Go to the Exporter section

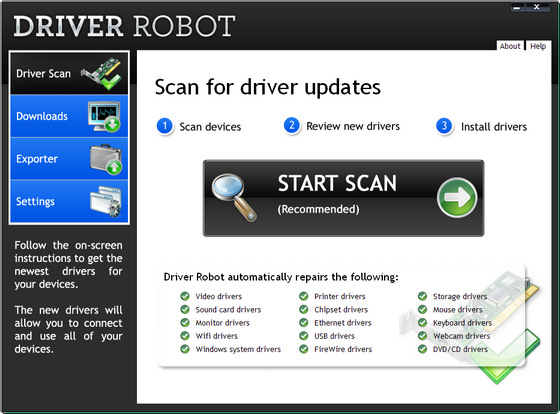[x=37, y=159]
